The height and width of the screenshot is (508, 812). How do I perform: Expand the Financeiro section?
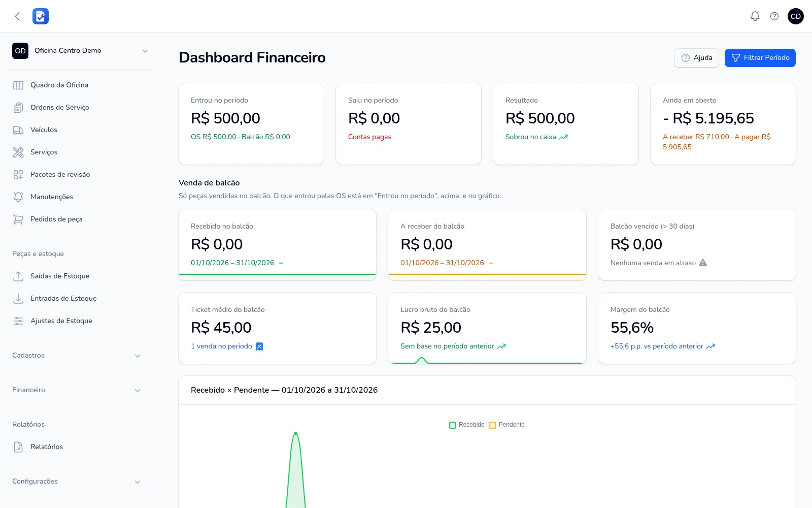[x=76, y=390]
